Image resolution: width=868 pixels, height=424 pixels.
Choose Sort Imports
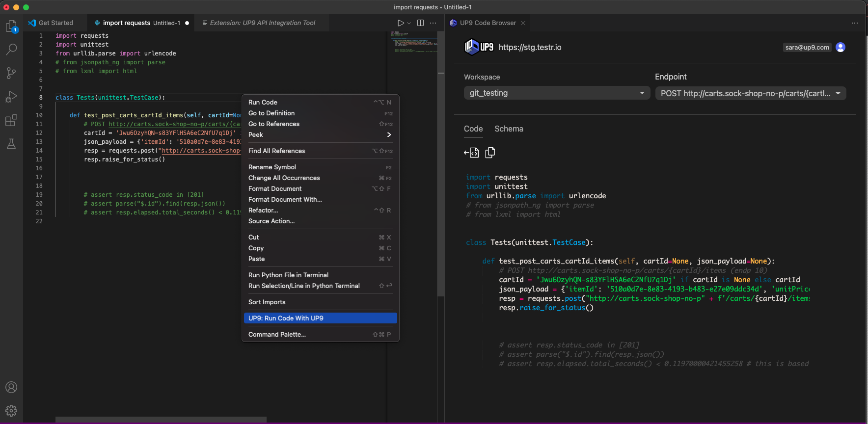(320, 302)
